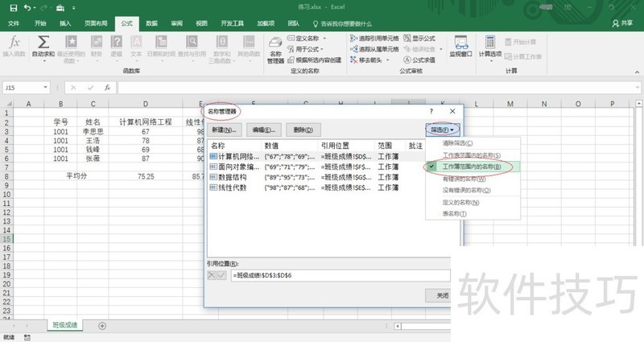Click Evaluate Formula in ribbon
Screen dimensions: 644x342
pyautogui.click(x=419, y=60)
